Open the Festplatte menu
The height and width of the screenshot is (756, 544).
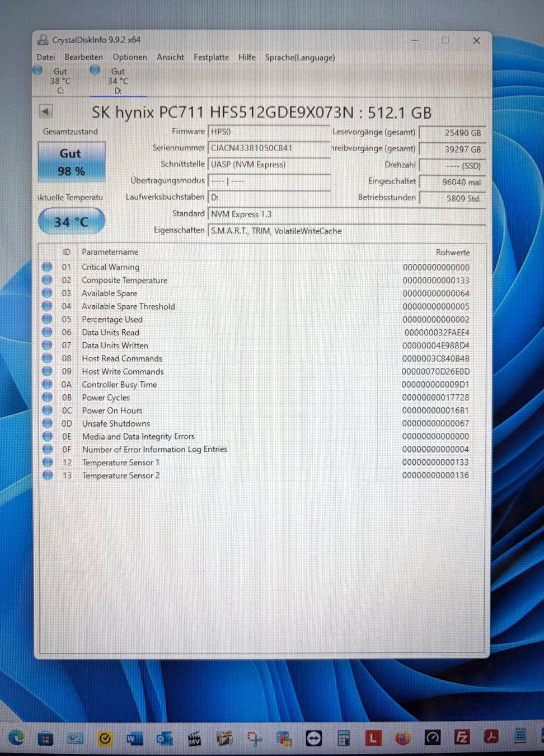pos(212,57)
